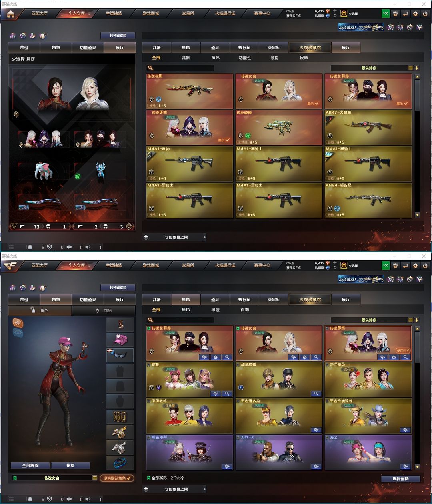432x504 pixels.
Task: Click magnifier preview on 传说艾莉莎 card, lower window
Action: (x=227, y=357)
